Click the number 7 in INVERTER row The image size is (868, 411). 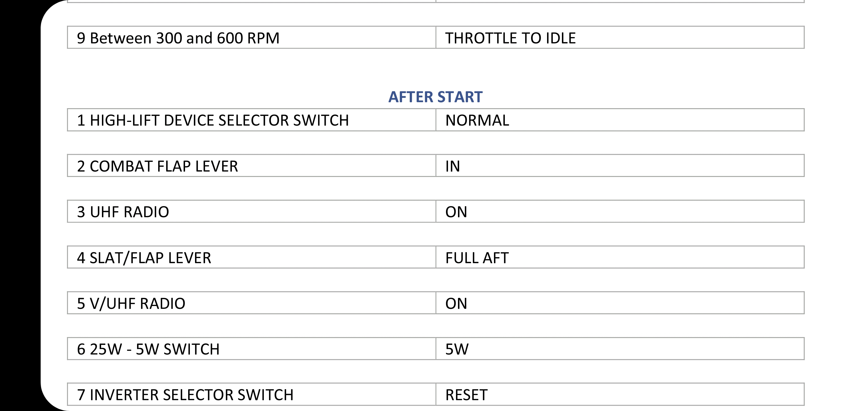point(81,395)
